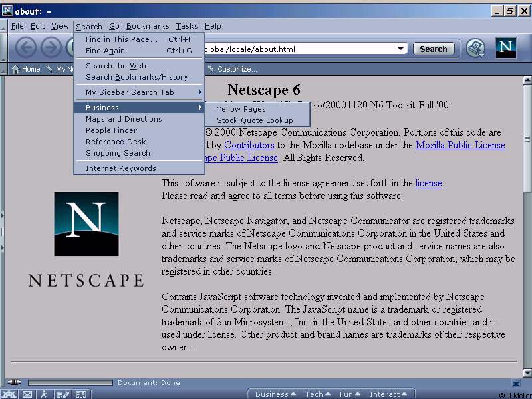
Task: Click the large Netscape logo image on the page
Action: (x=86, y=224)
